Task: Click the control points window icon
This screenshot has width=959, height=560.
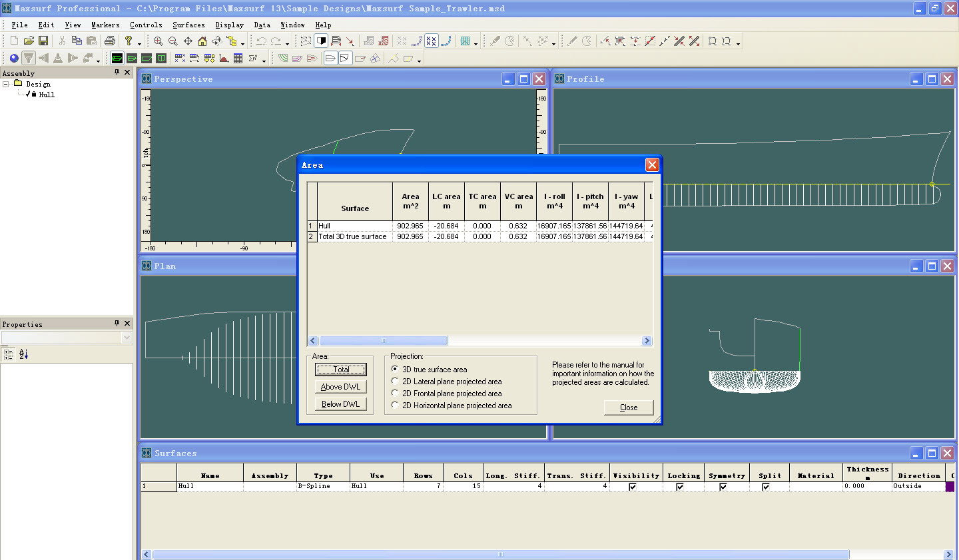Action: [180, 59]
